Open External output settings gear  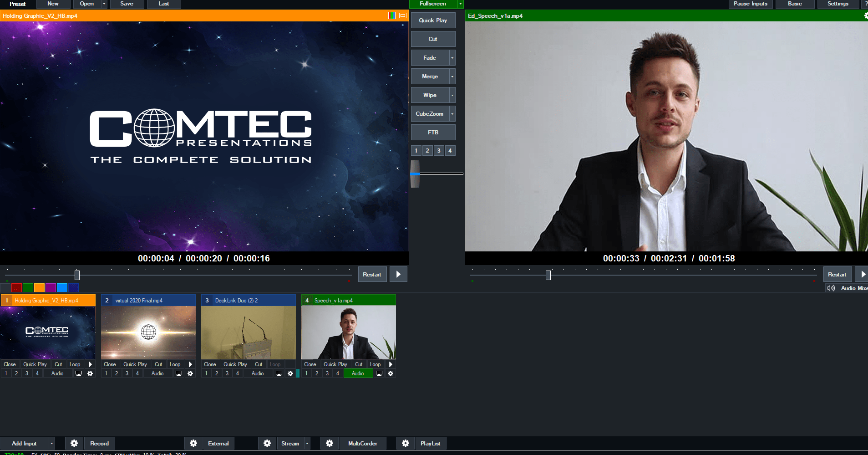pyautogui.click(x=193, y=443)
